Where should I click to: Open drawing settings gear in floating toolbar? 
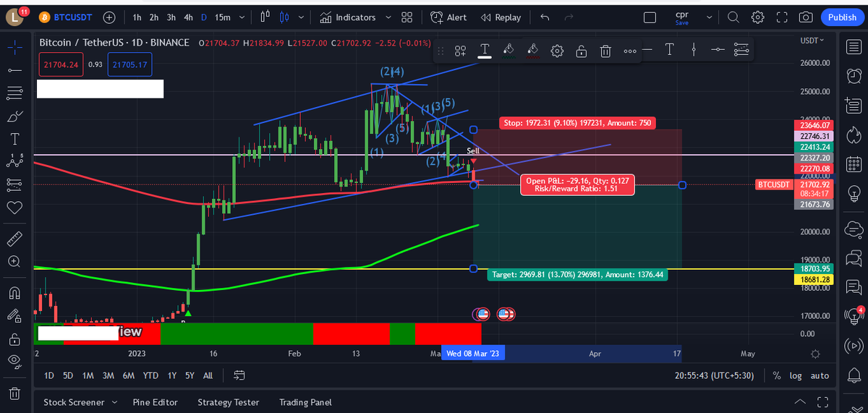(557, 51)
